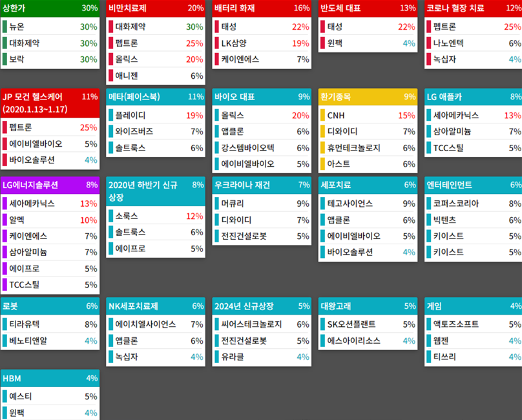Select 베노티앤알 stock row
The image size is (522, 420).
coord(50,341)
